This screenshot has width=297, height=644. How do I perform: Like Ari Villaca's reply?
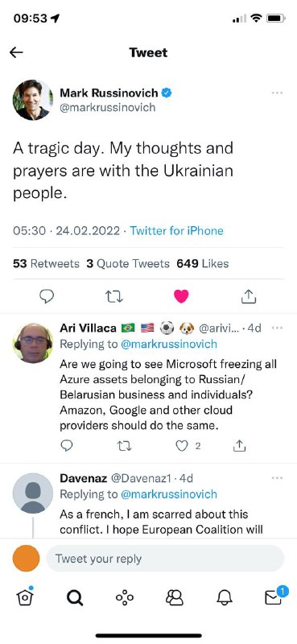point(182,446)
